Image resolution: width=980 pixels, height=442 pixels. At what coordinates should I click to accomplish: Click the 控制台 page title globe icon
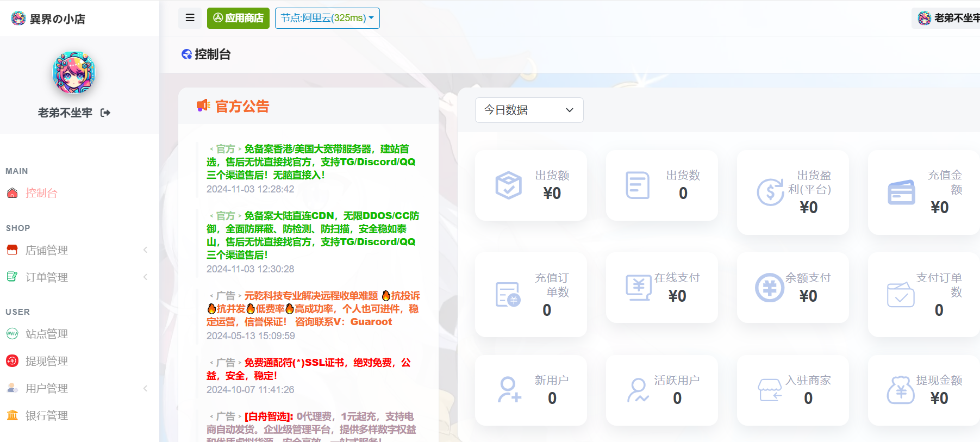186,54
